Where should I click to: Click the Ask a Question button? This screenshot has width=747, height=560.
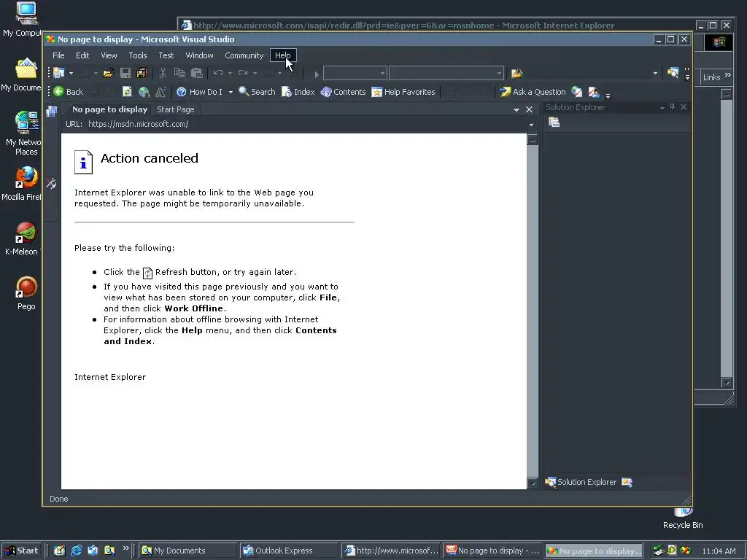[x=533, y=91]
